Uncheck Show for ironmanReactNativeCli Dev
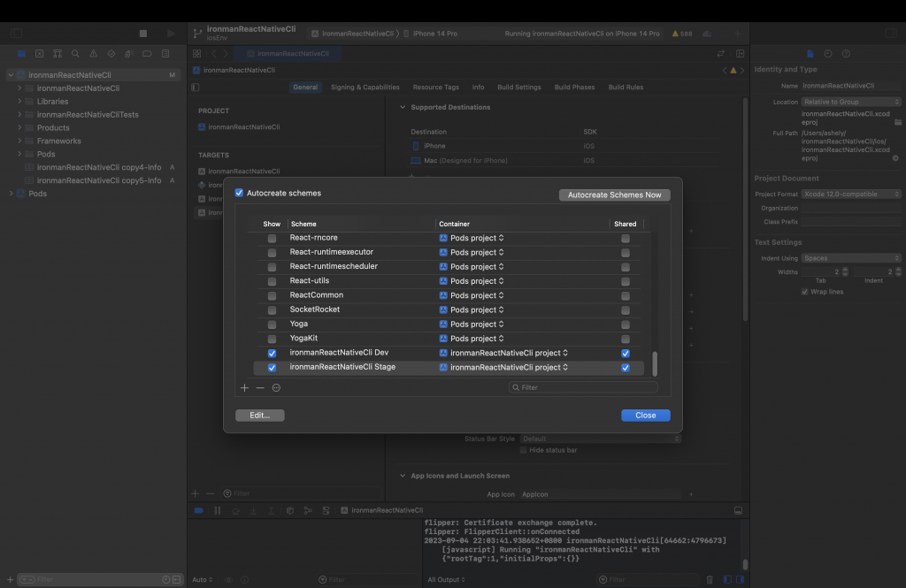The image size is (906, 588). pos(272,354)
